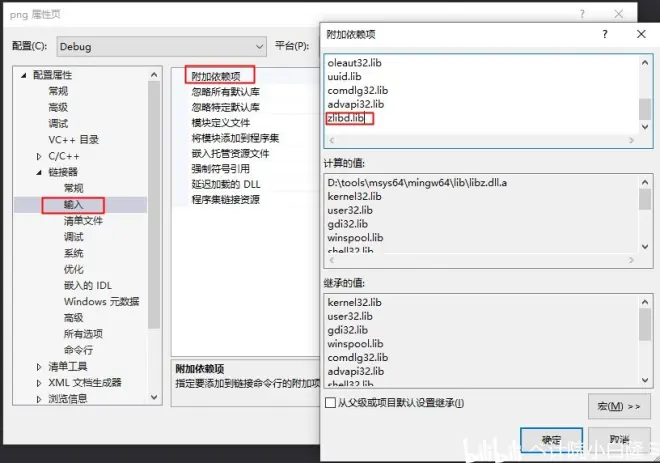Collapse the 配置属性 tree node
The image size is (660, 463).
[x=24, y=75]
